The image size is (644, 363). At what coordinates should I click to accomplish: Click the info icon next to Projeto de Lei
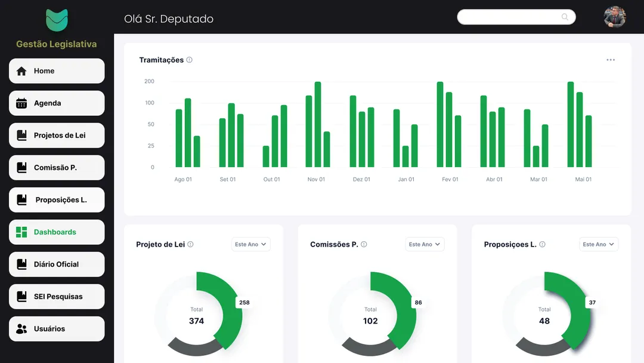tap(190, 244)
